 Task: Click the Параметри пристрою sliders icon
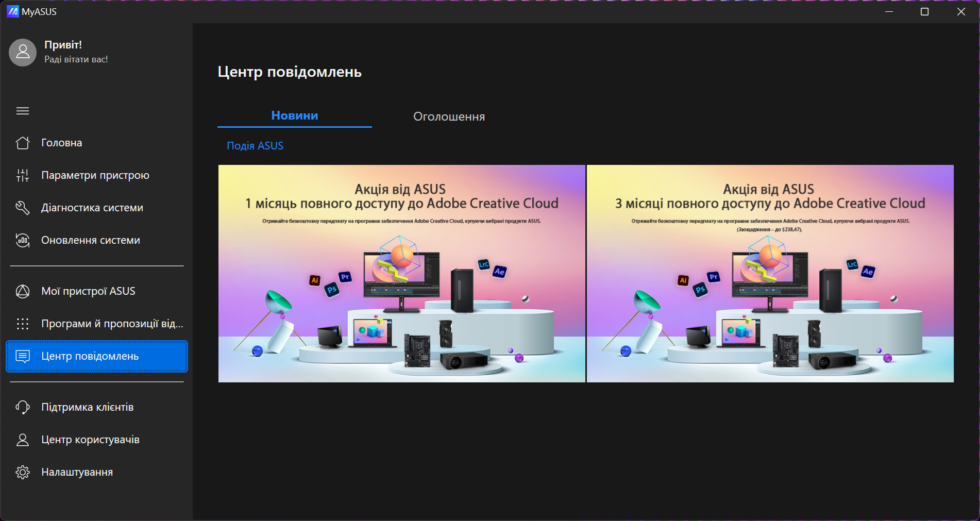[x=23, y=175]
